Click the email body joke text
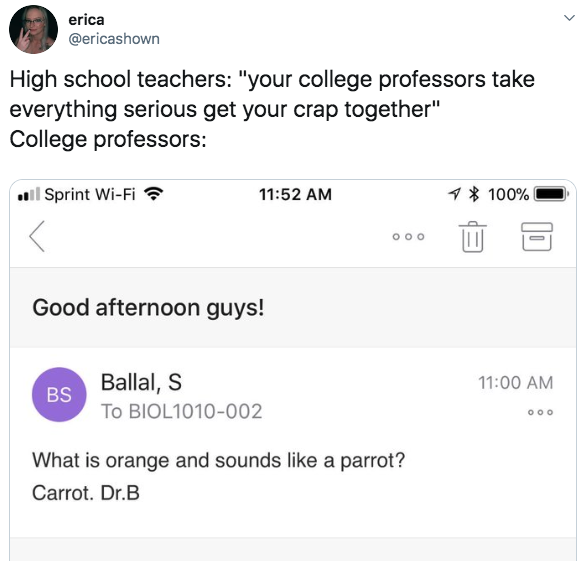The image size is (585, 561). click(x=219, y=476)
